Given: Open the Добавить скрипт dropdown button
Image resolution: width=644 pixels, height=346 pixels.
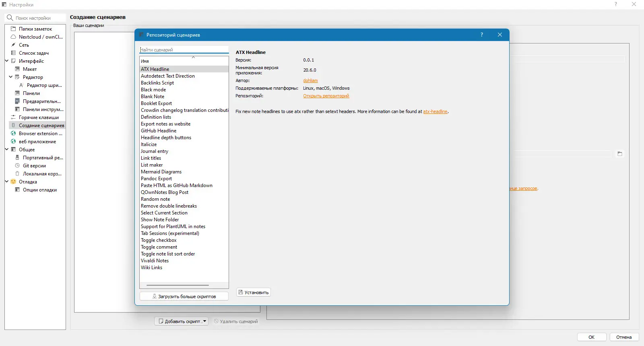Looking at the screenshot, I should point(182,321).
